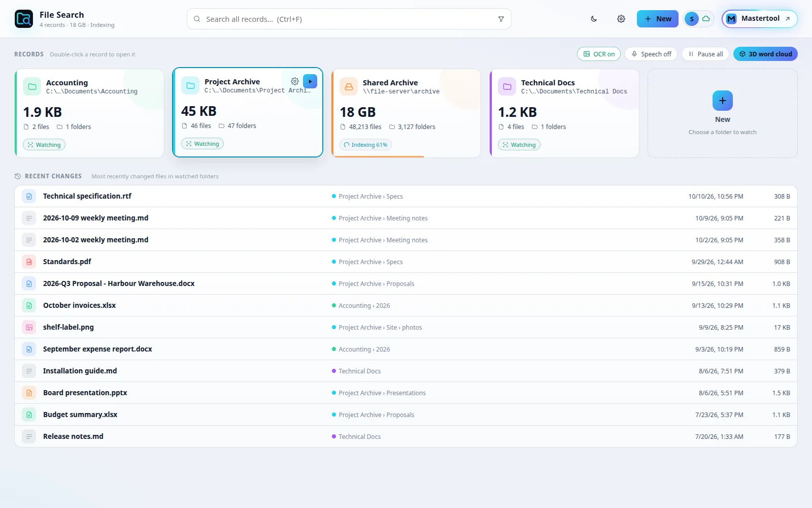
Task: Click Pause all indexing
Action: point(705,54)
